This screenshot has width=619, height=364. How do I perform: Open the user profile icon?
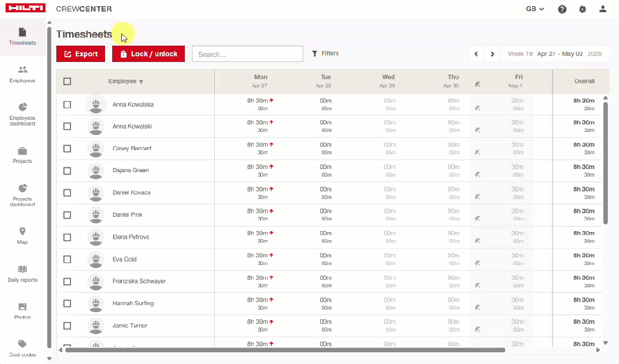click(x=603, y=9)
